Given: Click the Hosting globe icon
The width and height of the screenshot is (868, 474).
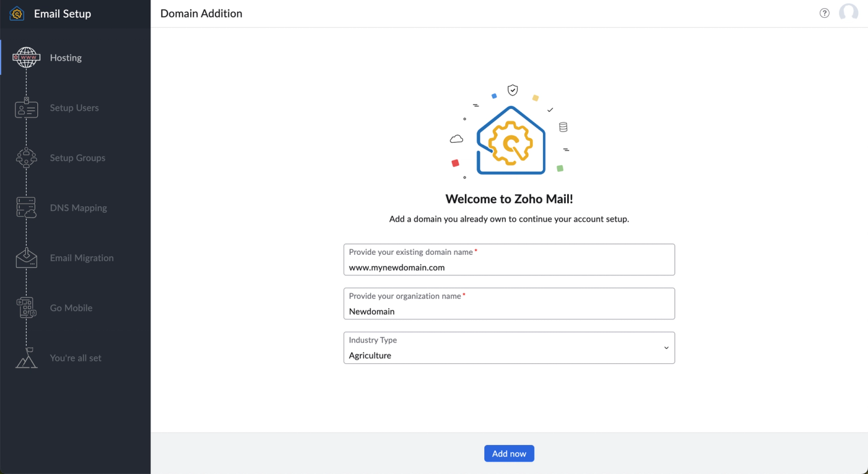Looking at the screenshot, I should (x=26, y=57).
